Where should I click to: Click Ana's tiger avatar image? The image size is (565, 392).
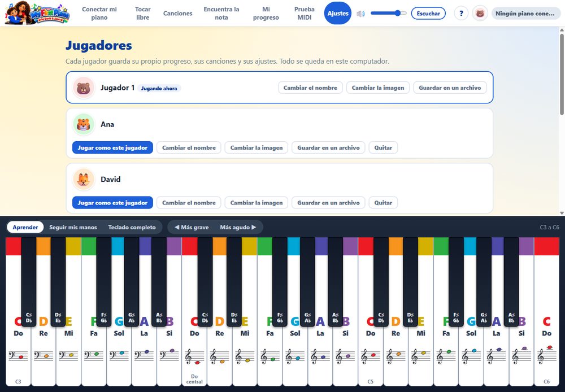tap(83, 124)
